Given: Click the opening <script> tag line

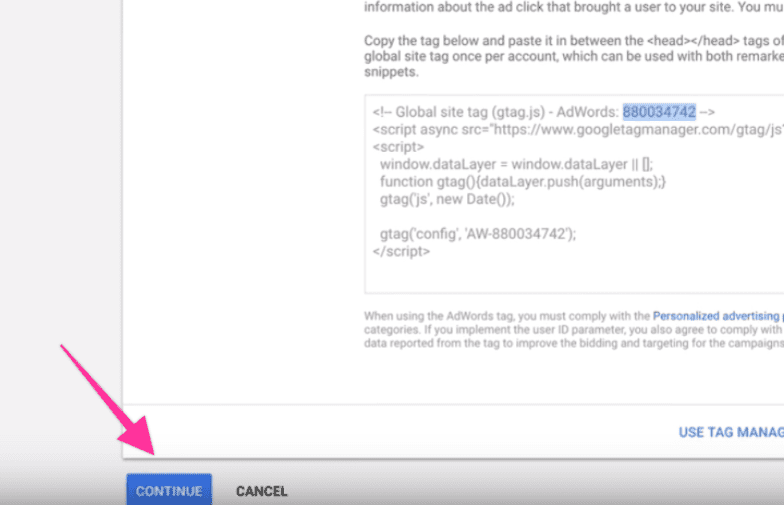Looking at the screenshot, I should coord(398,147).
